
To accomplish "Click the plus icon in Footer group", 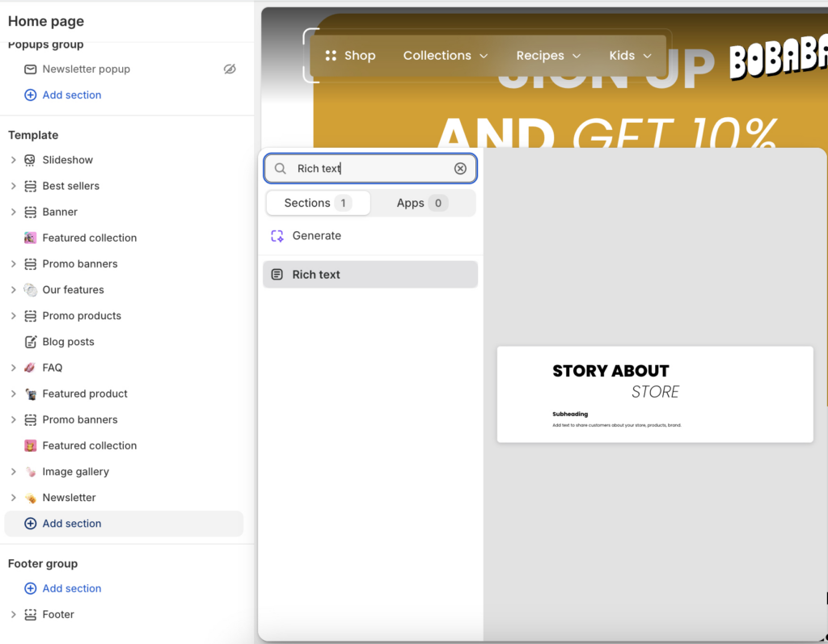I will click(31, 588).
